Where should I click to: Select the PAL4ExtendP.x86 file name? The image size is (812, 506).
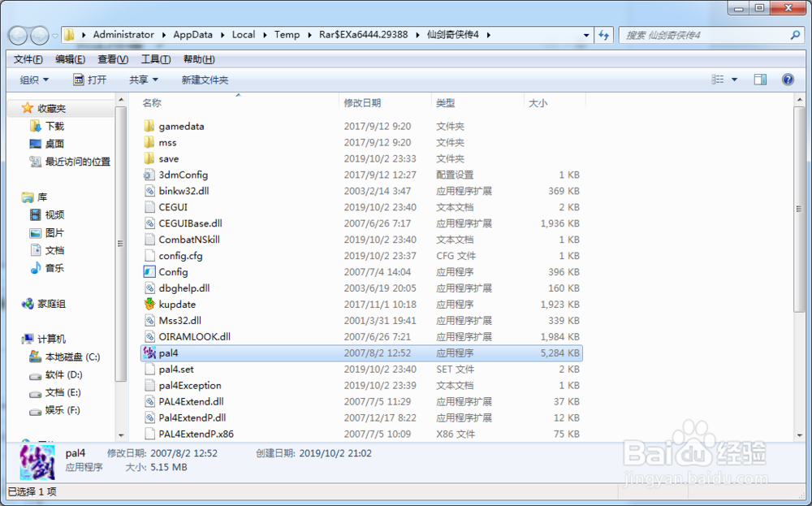click(x=197, y=434)
